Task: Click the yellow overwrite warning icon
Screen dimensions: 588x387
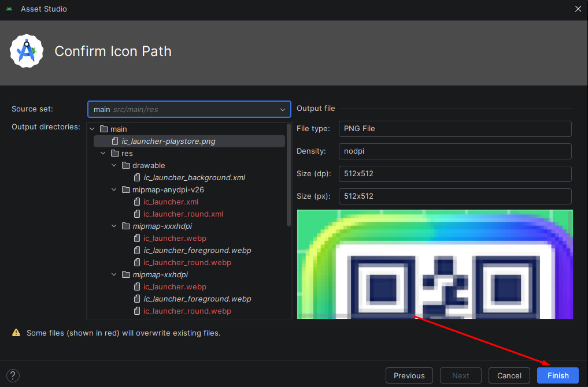Action: [16, 333]
